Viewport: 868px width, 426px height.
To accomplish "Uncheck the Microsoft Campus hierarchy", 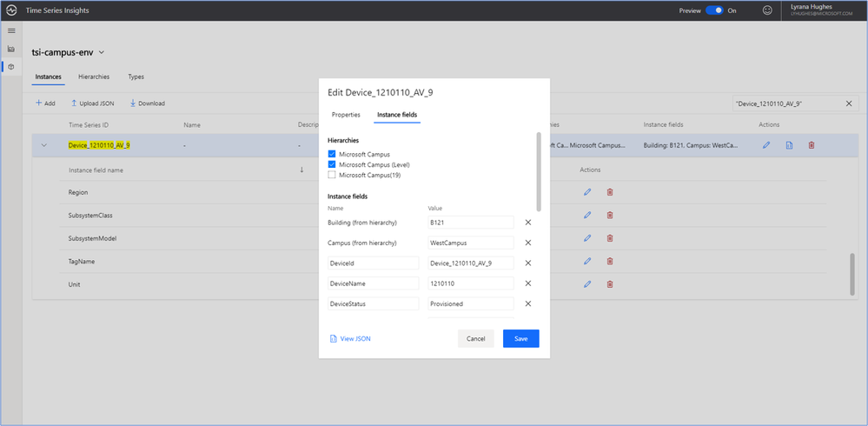I will point(332,154).
